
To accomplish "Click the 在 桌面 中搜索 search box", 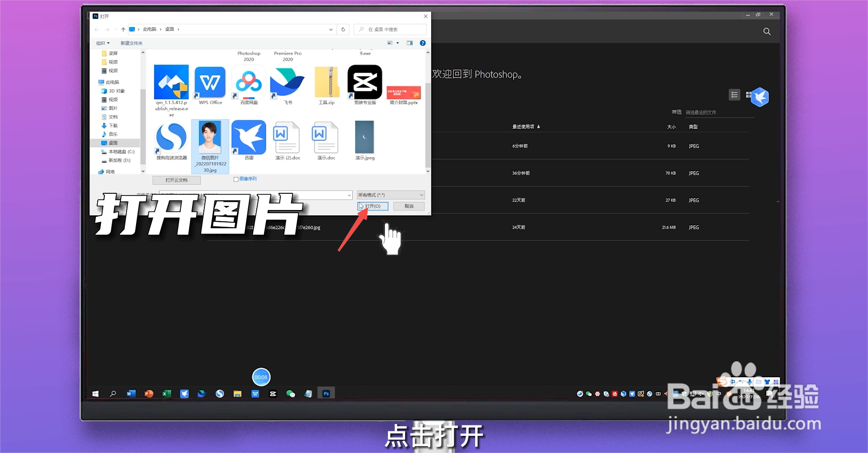I will coord(390,29).
